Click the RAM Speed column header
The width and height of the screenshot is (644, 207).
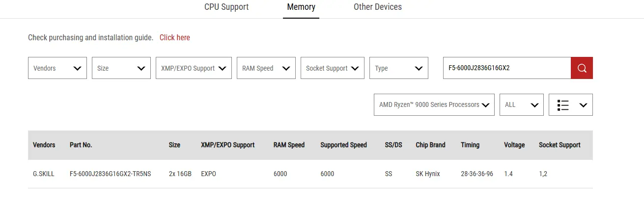[x=289, y=145]
